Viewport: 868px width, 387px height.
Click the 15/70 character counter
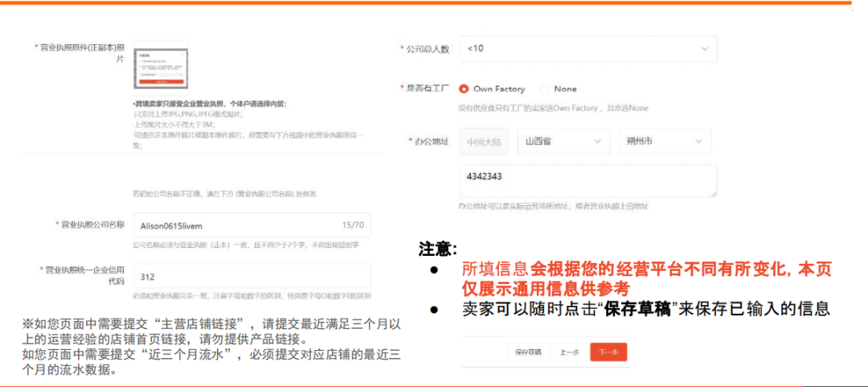pyautogui.click(x=354, y=226)
